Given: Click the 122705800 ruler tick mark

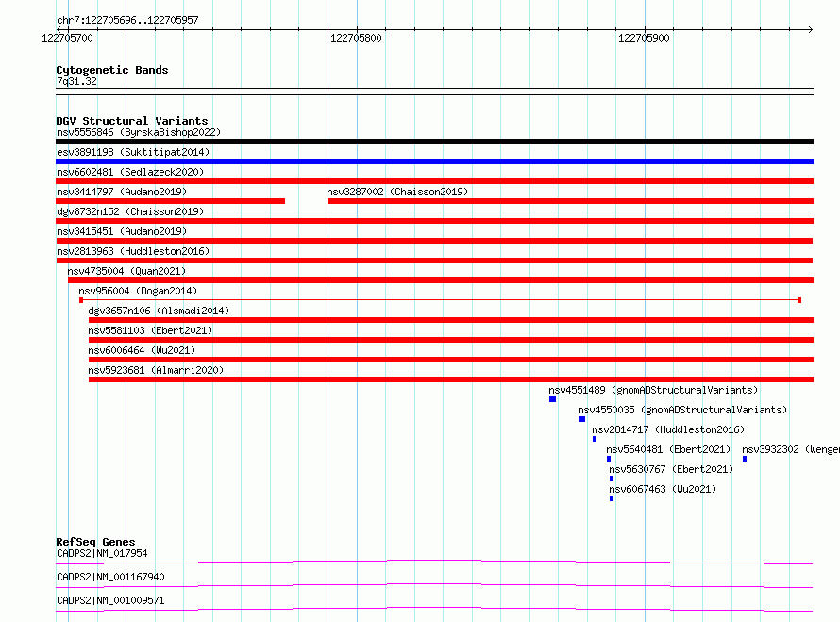Looking at the screenshot, I should click(358, 29).
